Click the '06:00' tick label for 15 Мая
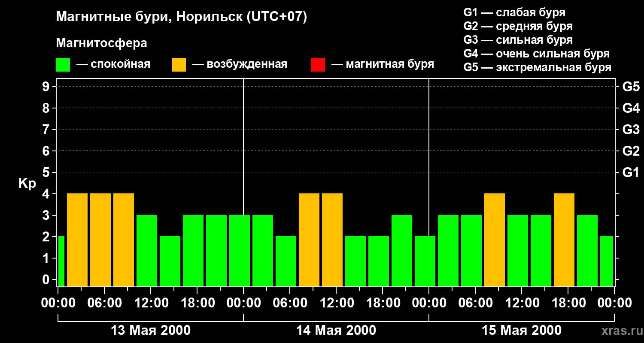The height and width of the screenshot is (343, 644). 475,303
